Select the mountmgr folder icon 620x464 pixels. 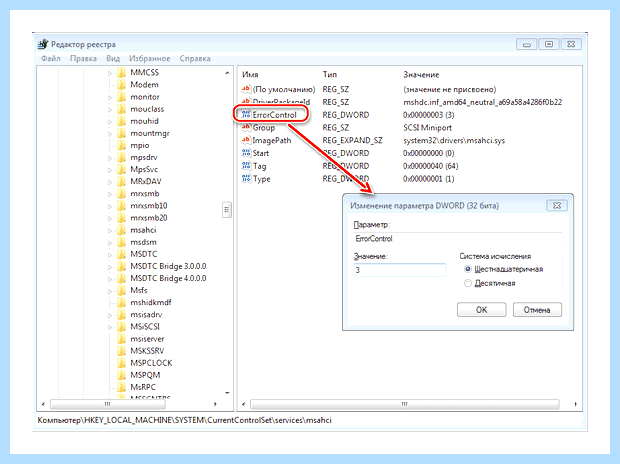(x=122, y=133)
